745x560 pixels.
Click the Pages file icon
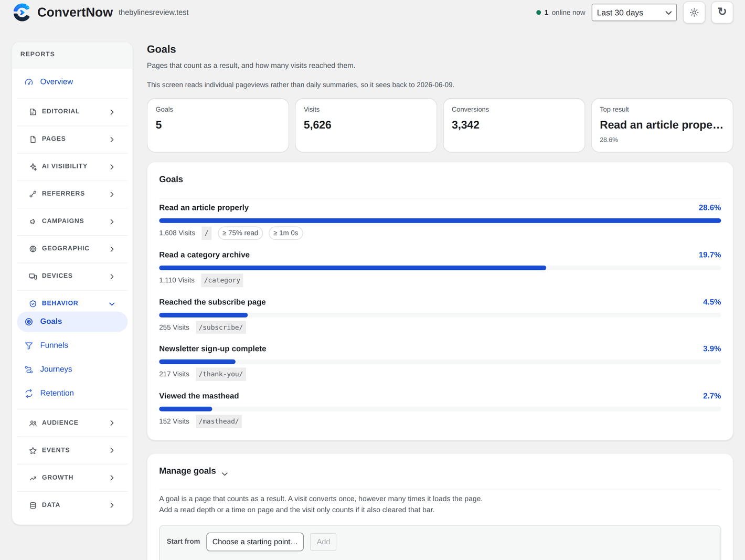pyautogui.click(x=33, y=139)
